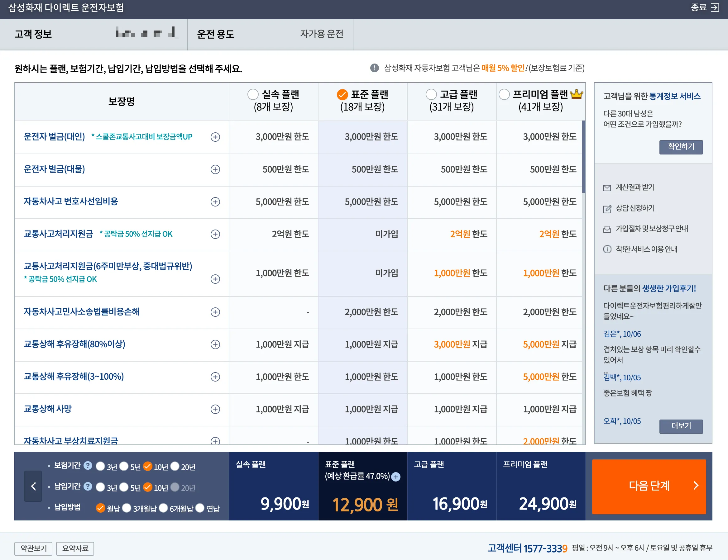Click the help icon next to 보험기간

[88, 465]
